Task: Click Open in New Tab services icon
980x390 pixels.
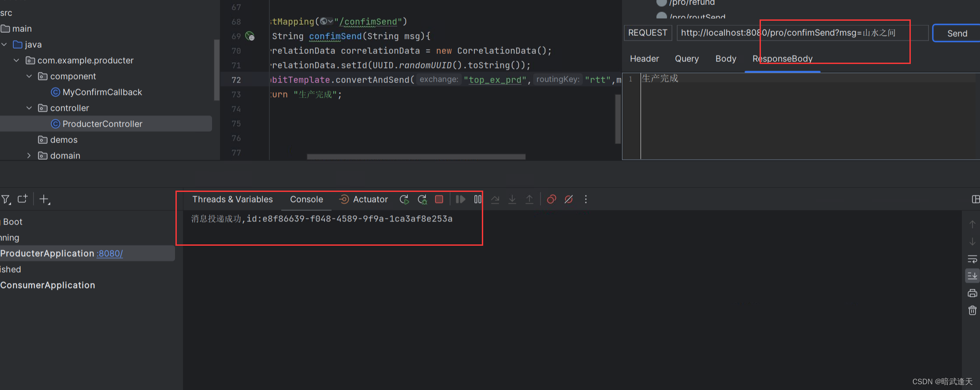Action: [22, 199]
